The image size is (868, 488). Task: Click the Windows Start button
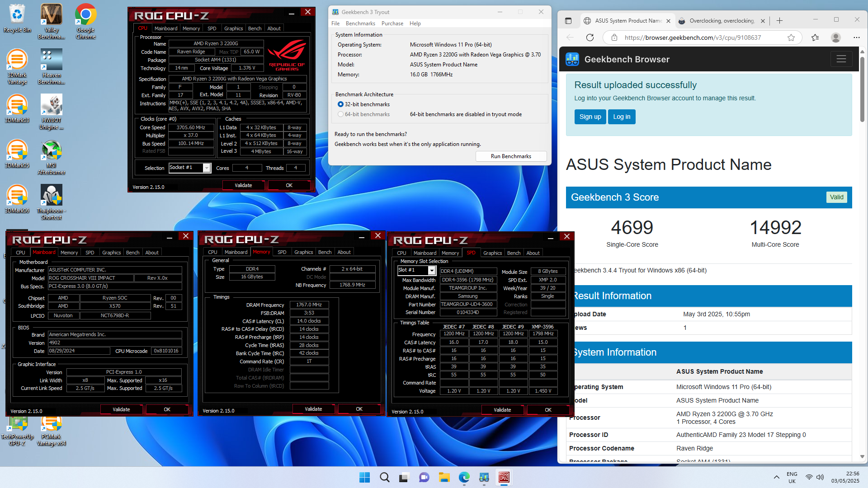tap(364, 477)
